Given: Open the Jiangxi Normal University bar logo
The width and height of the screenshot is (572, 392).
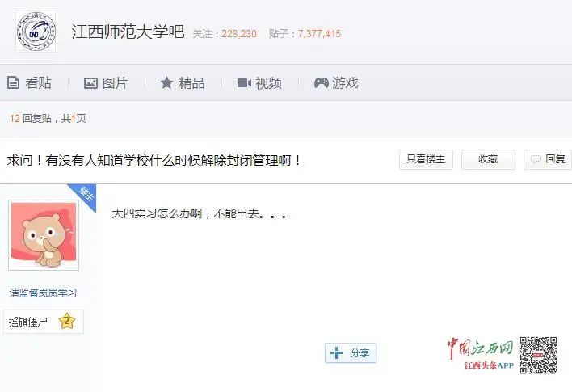Looking at the screenshot, I should tap(36, 32).
